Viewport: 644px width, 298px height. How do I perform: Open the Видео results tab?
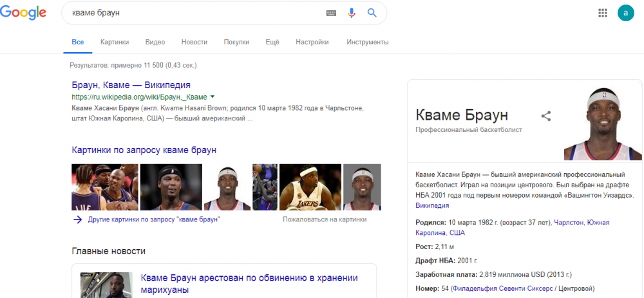click(x=155, y=42)
